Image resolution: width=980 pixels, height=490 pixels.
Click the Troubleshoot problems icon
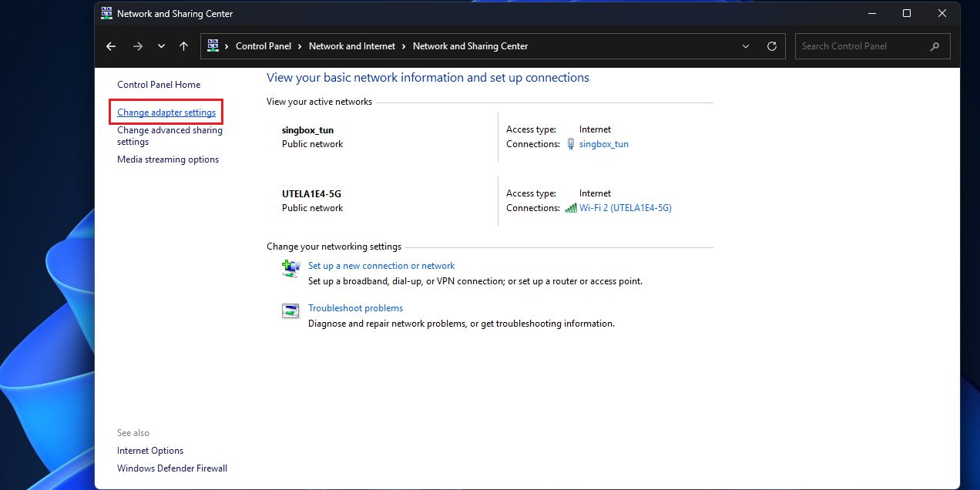pos(290,310)
